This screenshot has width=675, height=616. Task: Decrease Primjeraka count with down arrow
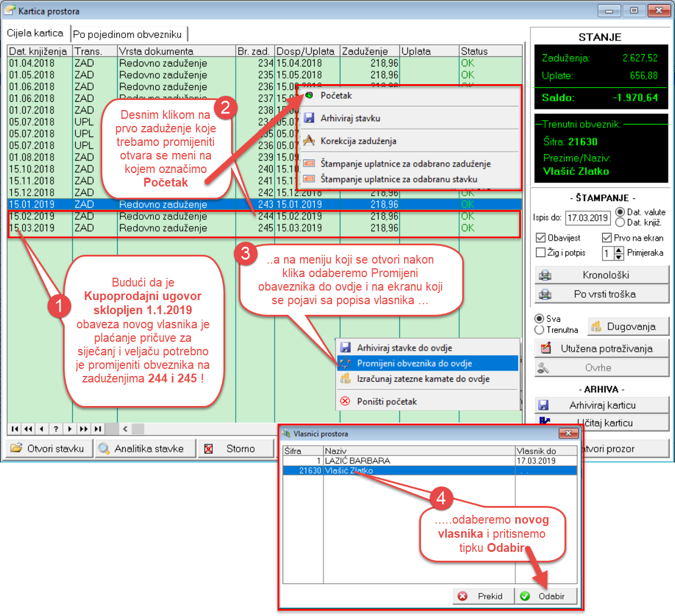(x=619, y=257)
